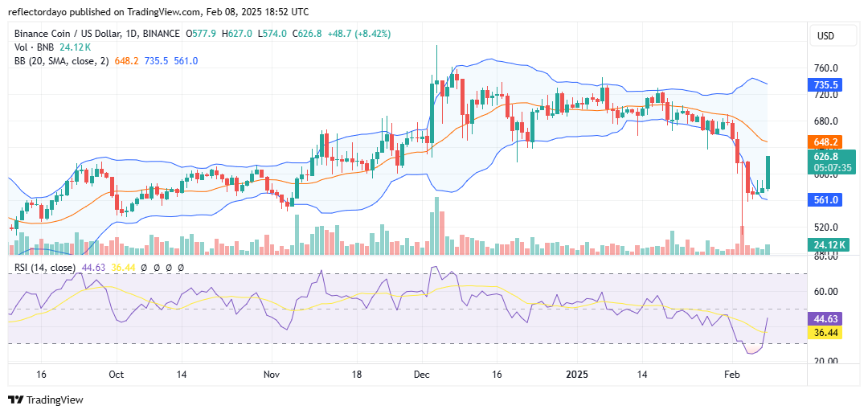Click the 680.0 price axis tick
This screenshot has height=414, width=868.
(825, 121)
